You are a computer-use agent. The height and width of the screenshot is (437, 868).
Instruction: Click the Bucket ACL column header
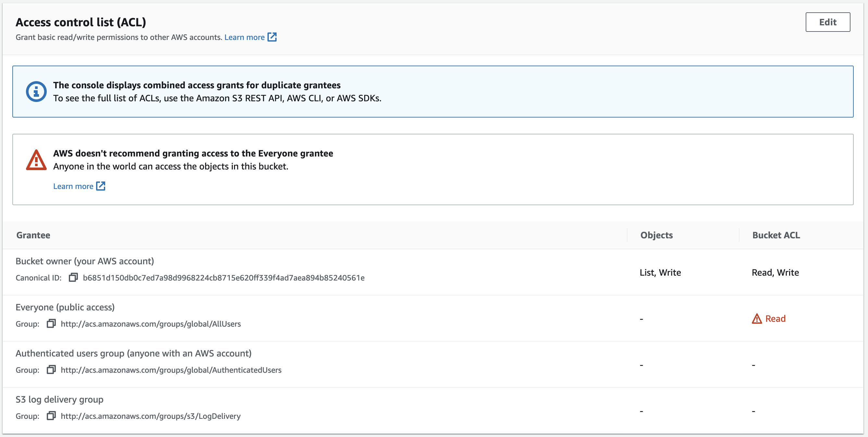[x=776, y=235]
